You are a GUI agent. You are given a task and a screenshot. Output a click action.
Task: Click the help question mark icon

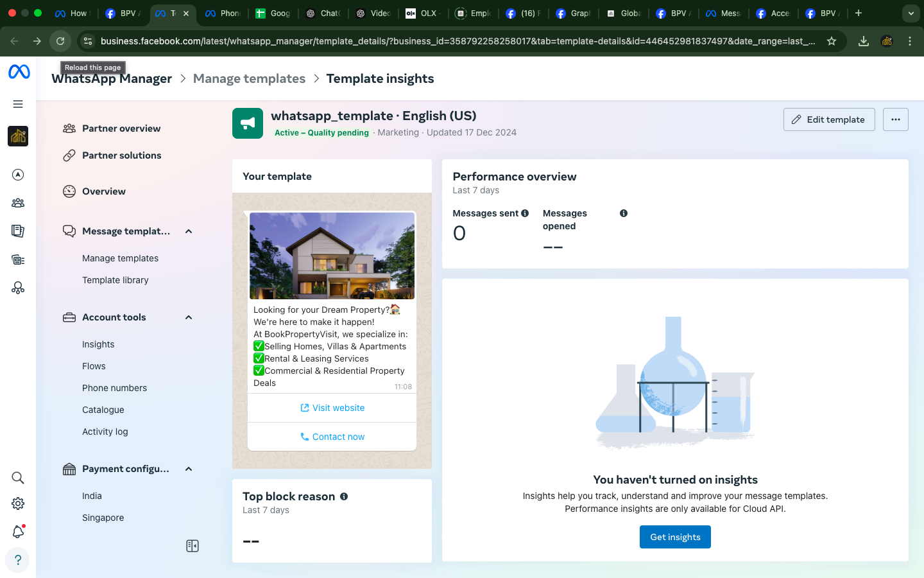coord(18,560)
